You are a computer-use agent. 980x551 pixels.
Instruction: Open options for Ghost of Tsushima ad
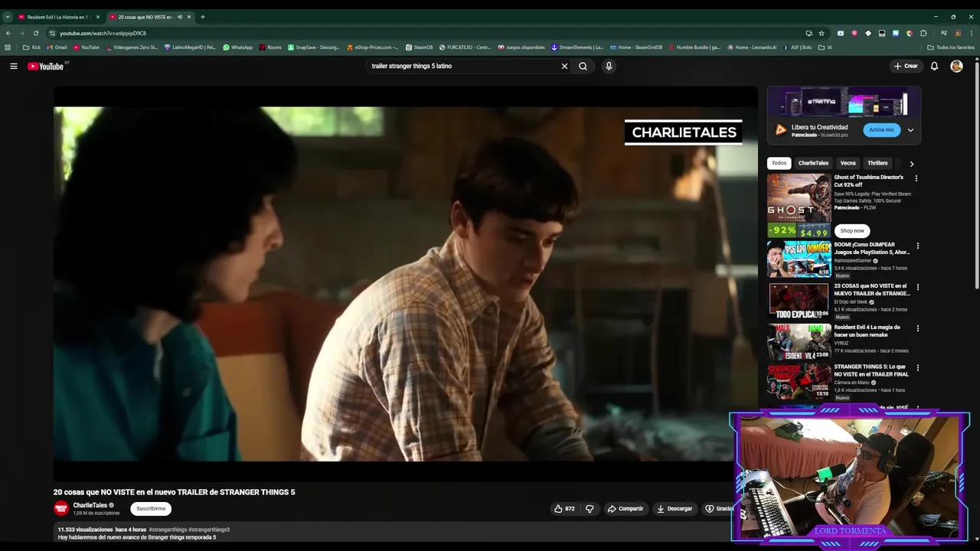point(916,178)
